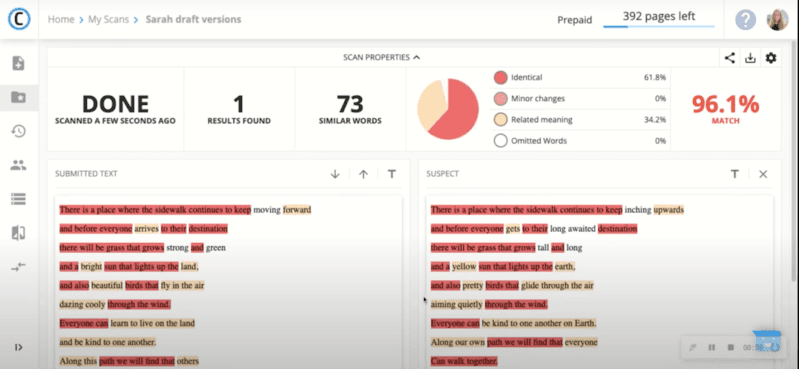This screenshot has width=799, height=369.
Task: Jump to next match in Submitted Text
Action: tap(335, 174)
